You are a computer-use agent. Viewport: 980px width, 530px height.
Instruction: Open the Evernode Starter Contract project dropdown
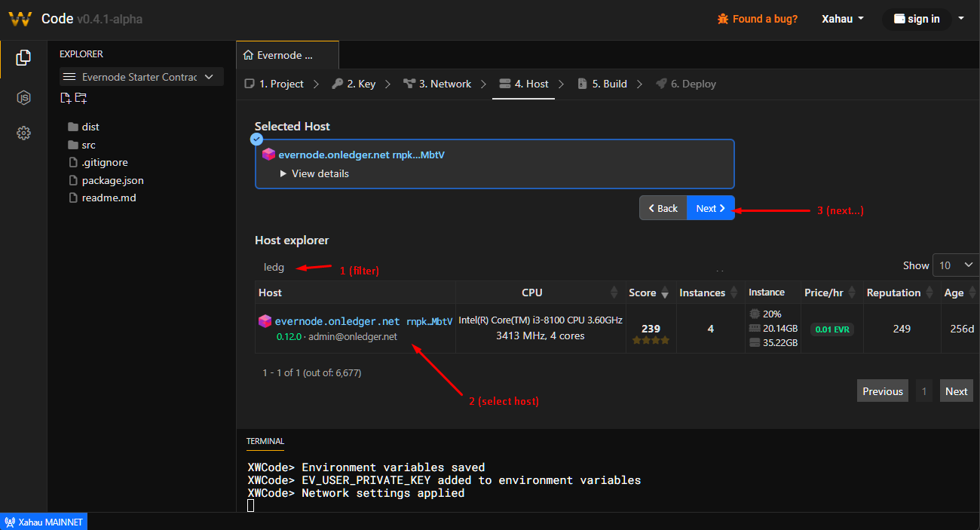pyautogui.click(x=142, y=77)
